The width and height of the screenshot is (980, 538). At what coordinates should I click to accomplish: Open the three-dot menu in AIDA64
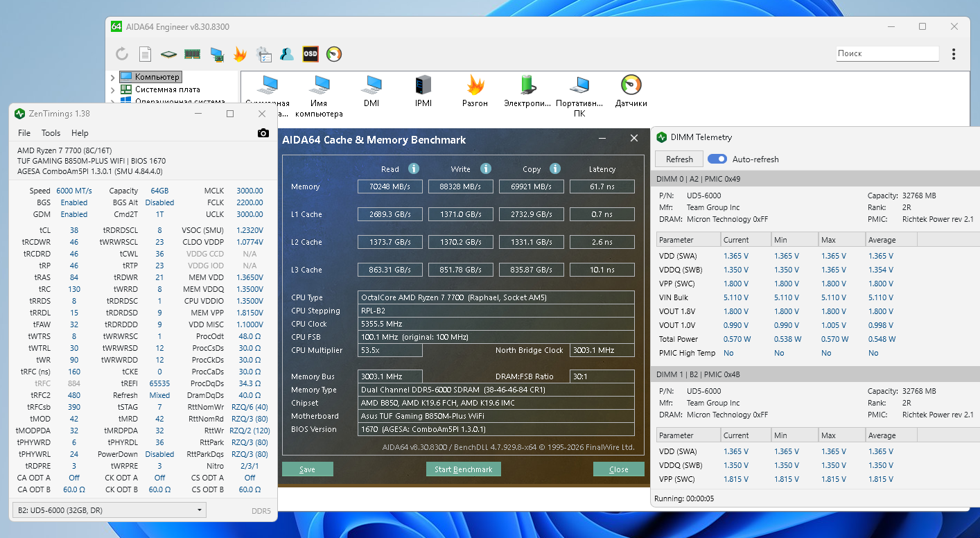click(x=954, y=53)
